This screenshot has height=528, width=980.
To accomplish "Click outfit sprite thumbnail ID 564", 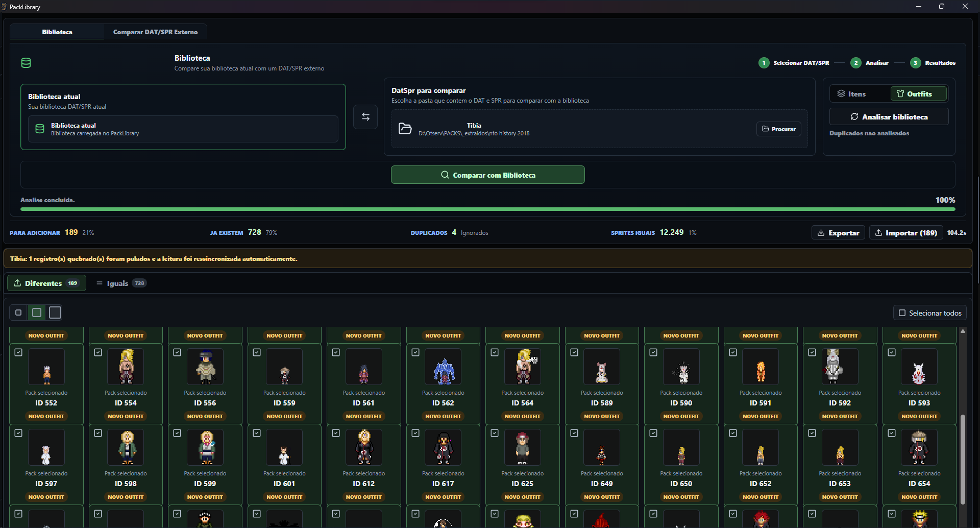I will click(x=523, y=367).
